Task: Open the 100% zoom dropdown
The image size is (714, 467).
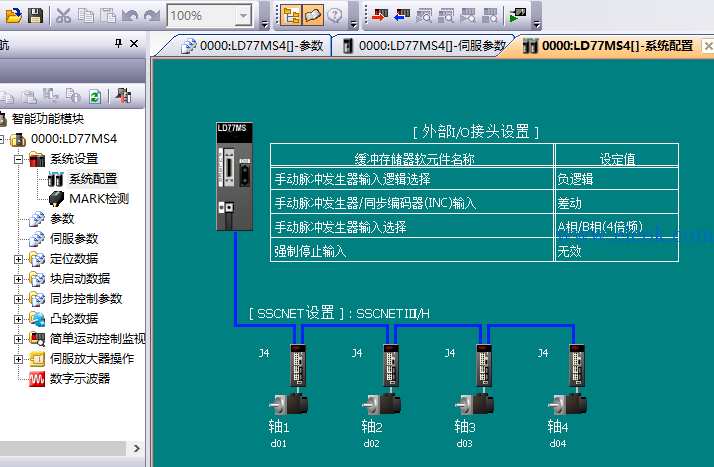Action: coord(244,16)
